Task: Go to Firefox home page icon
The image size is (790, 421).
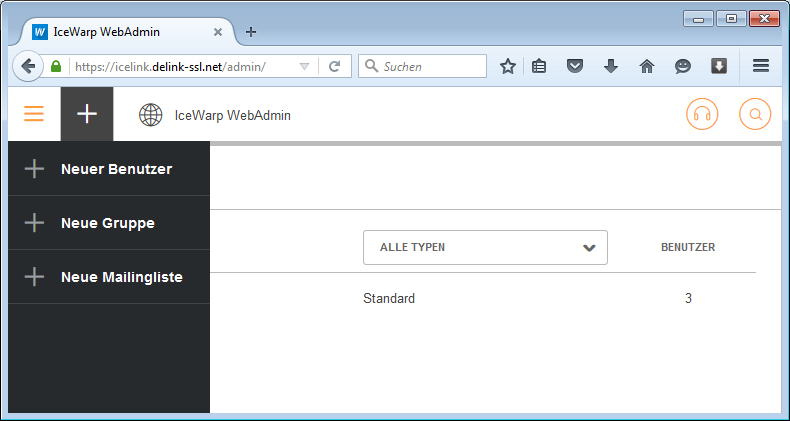Action: pyautogui.click(x=646, y=66)
